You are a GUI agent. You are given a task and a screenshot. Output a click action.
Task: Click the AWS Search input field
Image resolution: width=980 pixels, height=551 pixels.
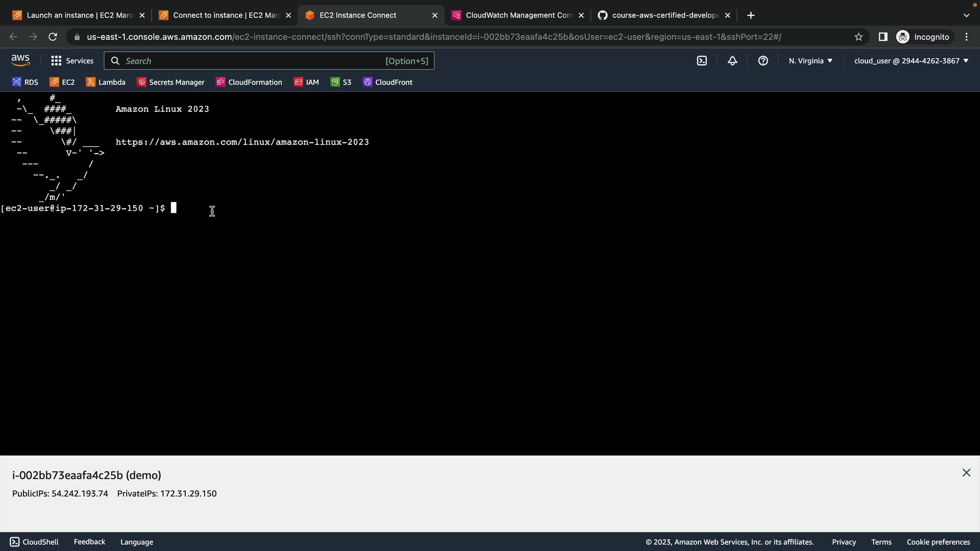point(255,61)
